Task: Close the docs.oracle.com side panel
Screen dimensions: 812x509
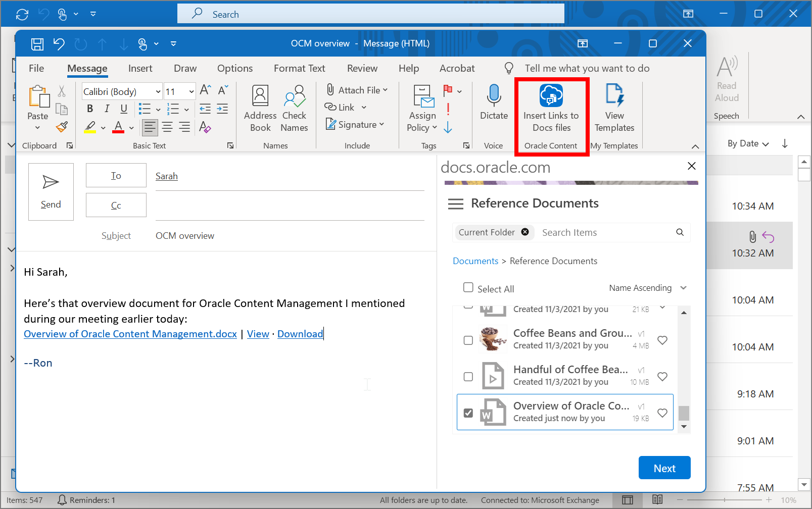Action: click(692, 166)
